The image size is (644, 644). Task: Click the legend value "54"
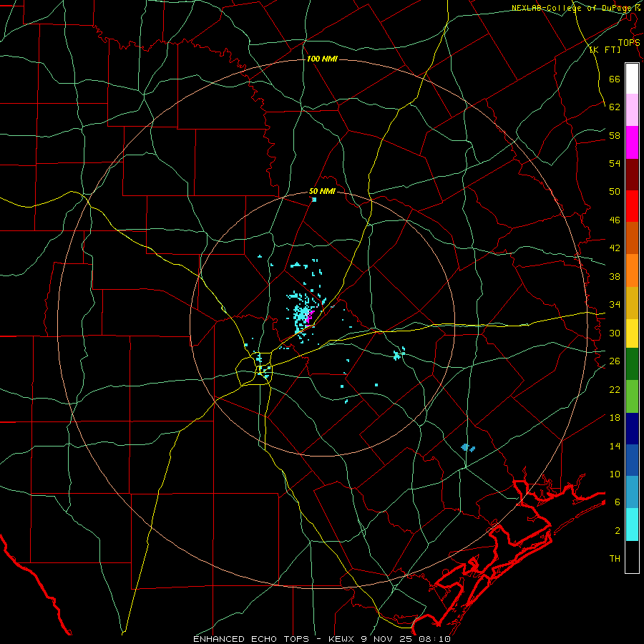tap(615, 163)
